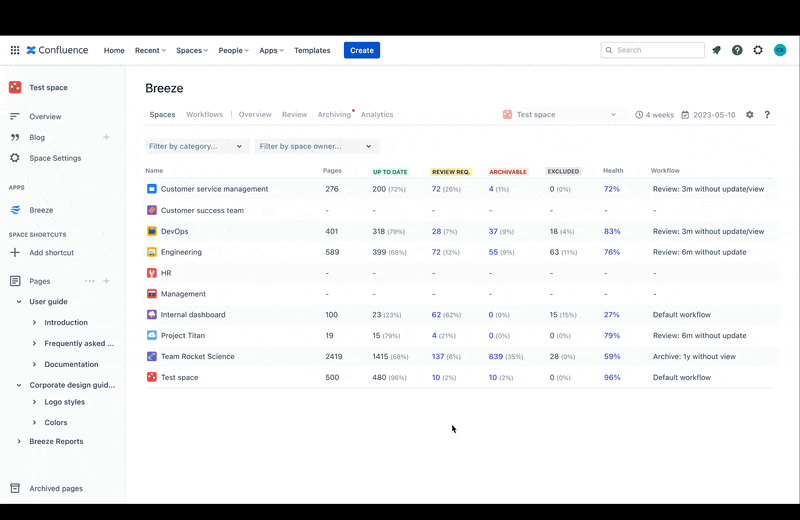
Task: Open the Filter by space owner dropdown
Action: pyautogui.click(x=317, y=146)
